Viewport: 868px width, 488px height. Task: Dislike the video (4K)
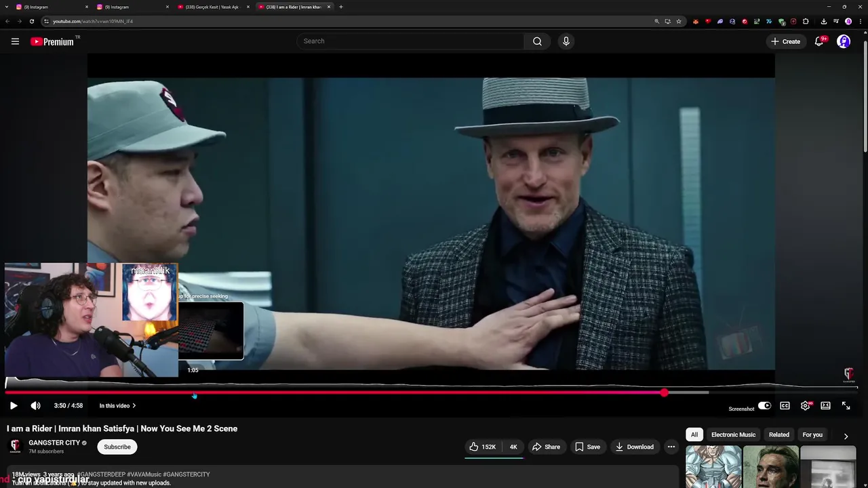point(513,447)
